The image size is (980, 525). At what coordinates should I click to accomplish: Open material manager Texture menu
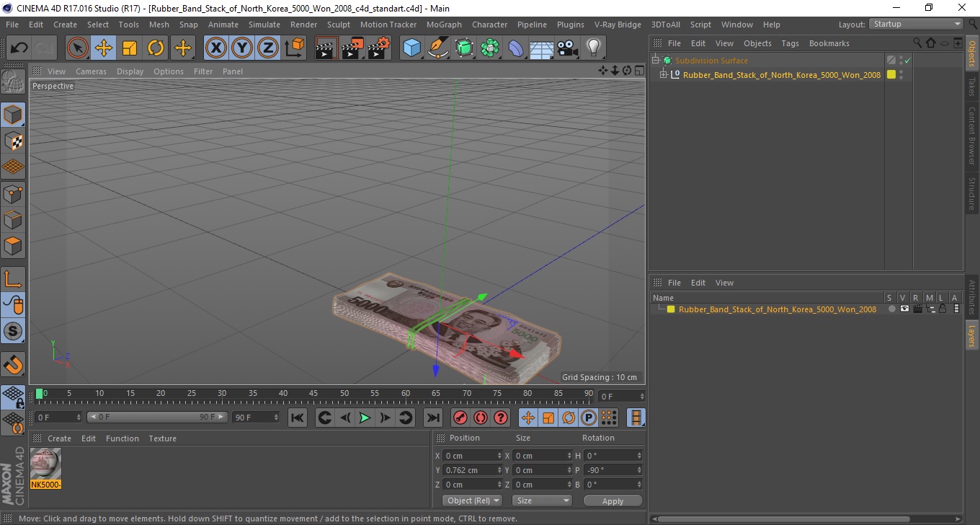pyautogui.click(x=162, y=438)
